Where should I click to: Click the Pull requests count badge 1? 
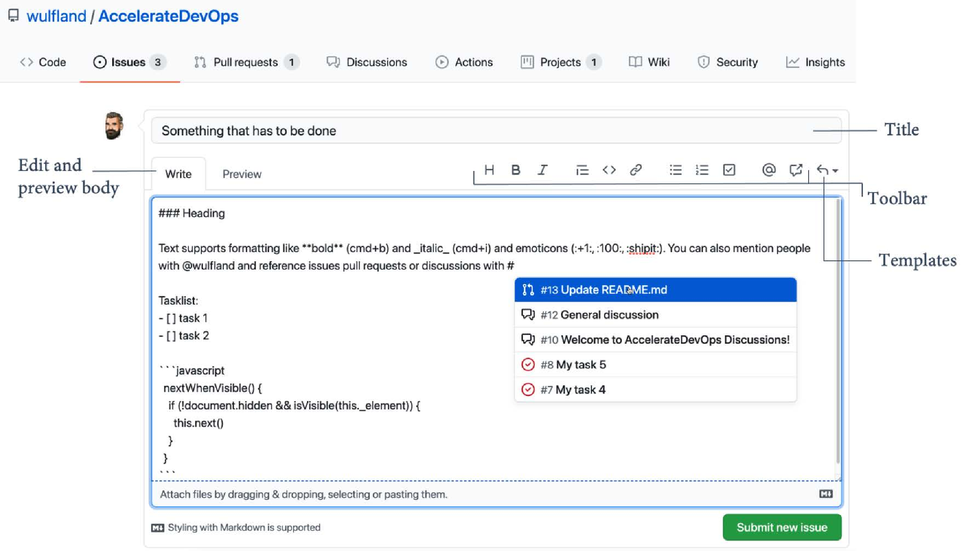(291, 62)
